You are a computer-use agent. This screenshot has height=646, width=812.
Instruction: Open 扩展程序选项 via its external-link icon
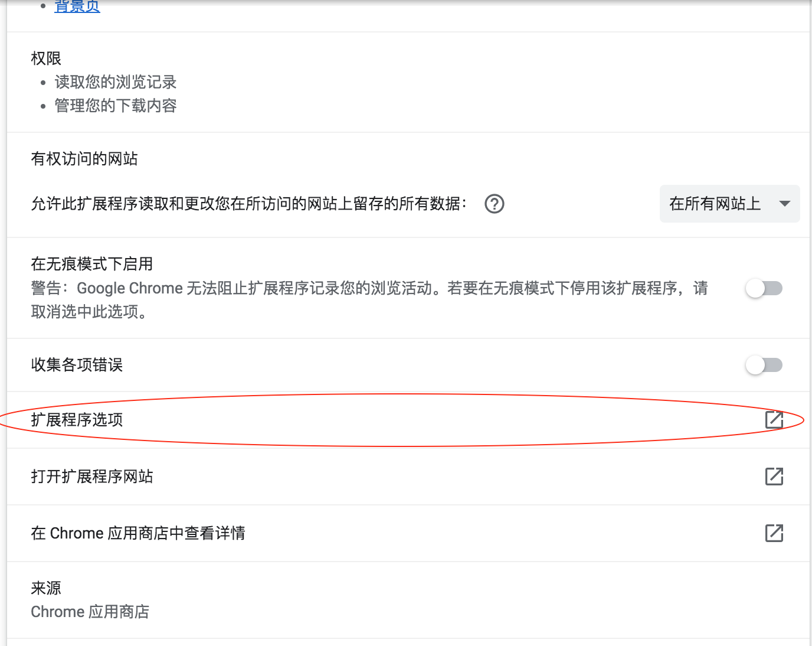click(774, 420)
